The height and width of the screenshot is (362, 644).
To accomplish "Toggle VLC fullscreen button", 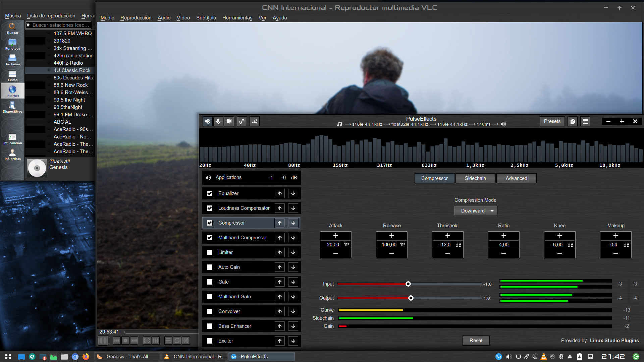I will [x=147, y=341].
